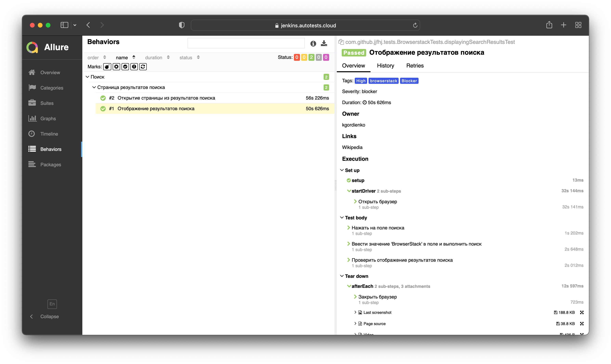Go to Suites via the briefcase icon
The width and height of the screenshot is (611, 364).
[32, 103]
